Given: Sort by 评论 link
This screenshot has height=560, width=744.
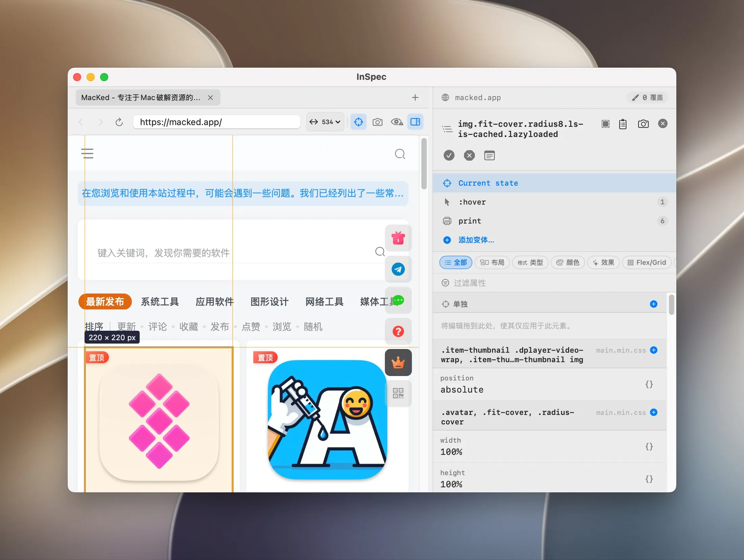Looking at the screenshot, I should (x=158, y=327).
